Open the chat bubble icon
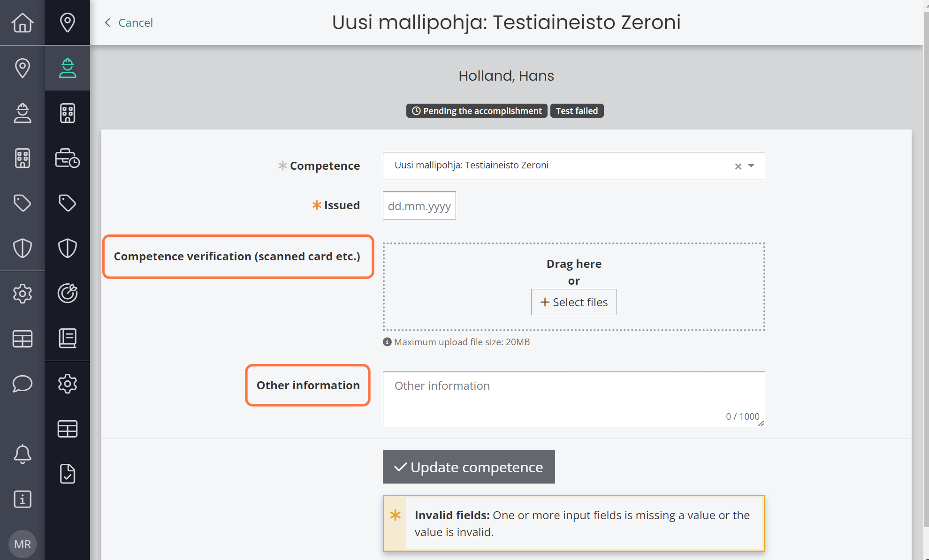The width and height of the screenshot is (929, 560). coord(23,384)
